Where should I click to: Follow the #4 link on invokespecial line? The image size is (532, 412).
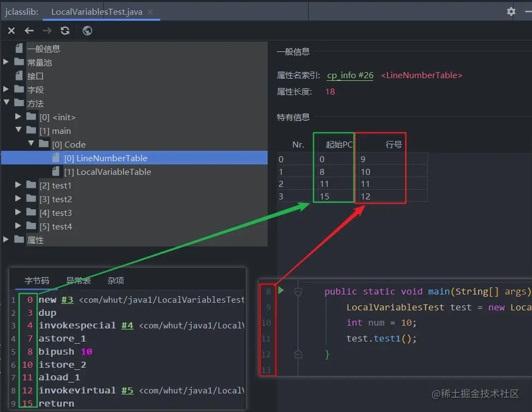127,326
